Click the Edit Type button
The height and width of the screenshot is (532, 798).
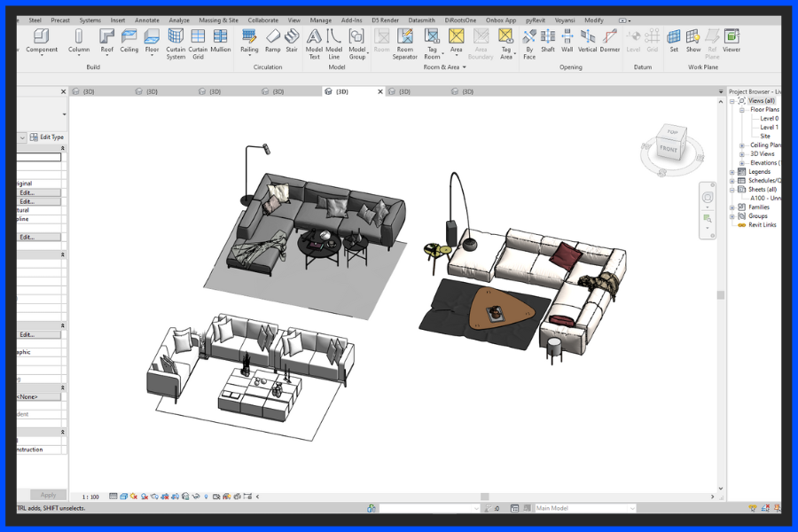click(x=47, y=137)
